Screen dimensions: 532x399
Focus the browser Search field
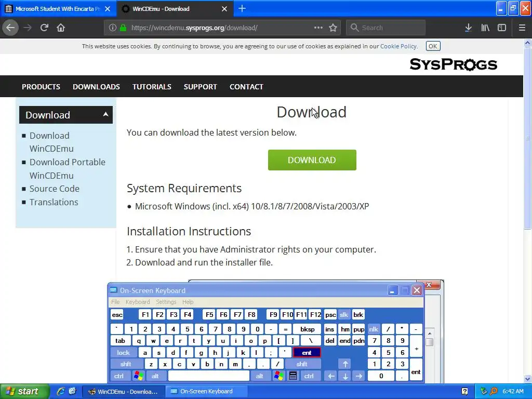pos(386,28)
